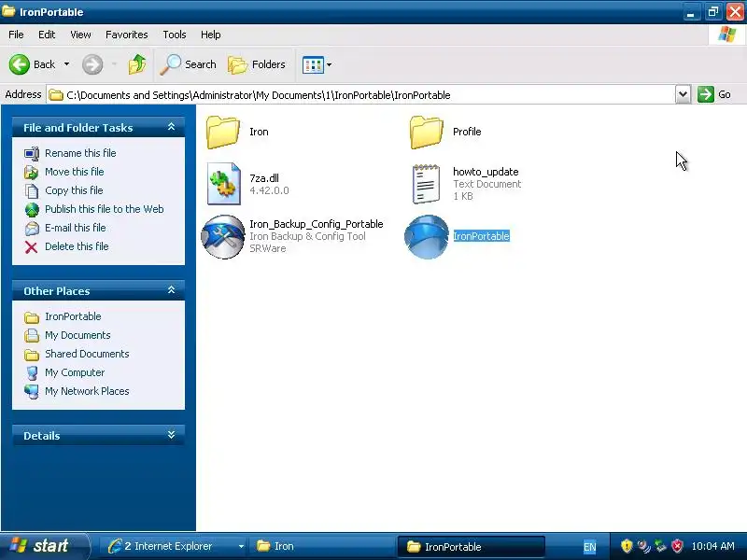Viewport: 747px width, 560px height.
Task: Open the Back history dropdown arrow
Action: [x=66, y=64]
